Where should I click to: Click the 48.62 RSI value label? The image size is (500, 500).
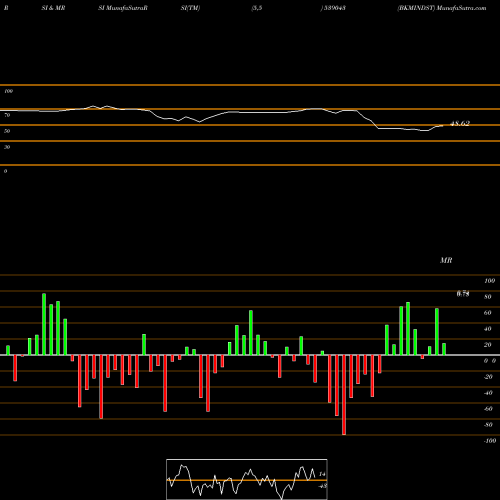coord(460,124)
